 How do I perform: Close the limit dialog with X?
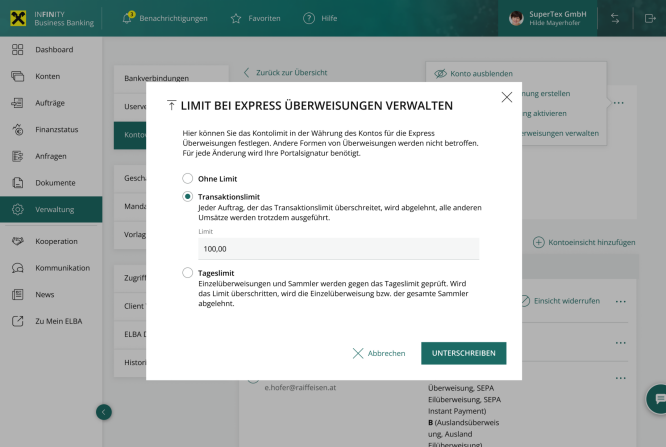tap(506, 97)
